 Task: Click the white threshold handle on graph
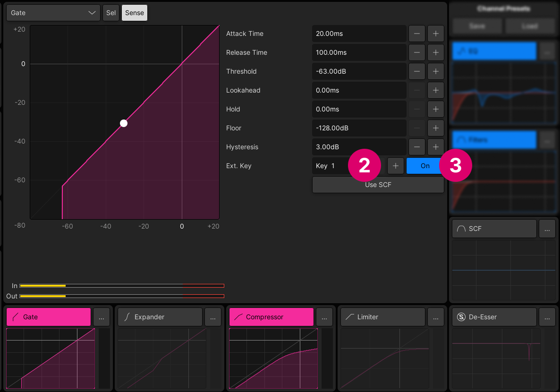pos(124,123)
